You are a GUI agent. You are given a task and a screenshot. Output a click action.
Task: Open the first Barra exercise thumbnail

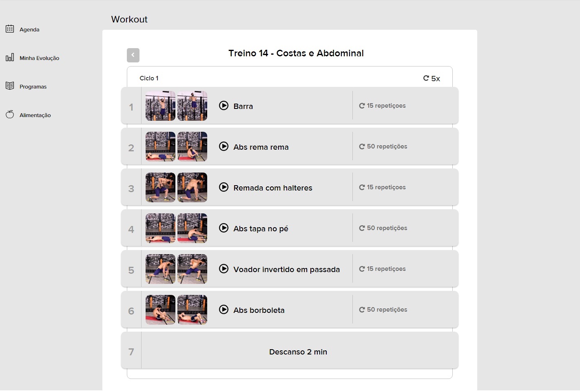pyautogui.click(x=160, y=106)
